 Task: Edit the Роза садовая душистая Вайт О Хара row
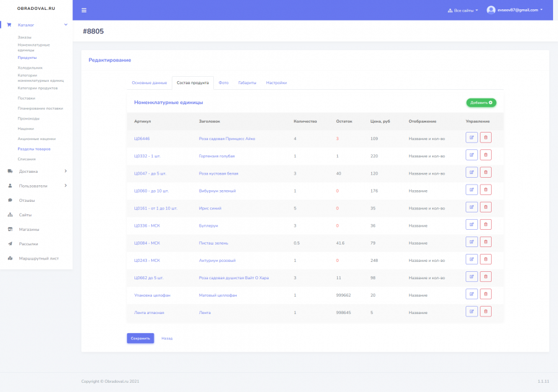(472, 277)
